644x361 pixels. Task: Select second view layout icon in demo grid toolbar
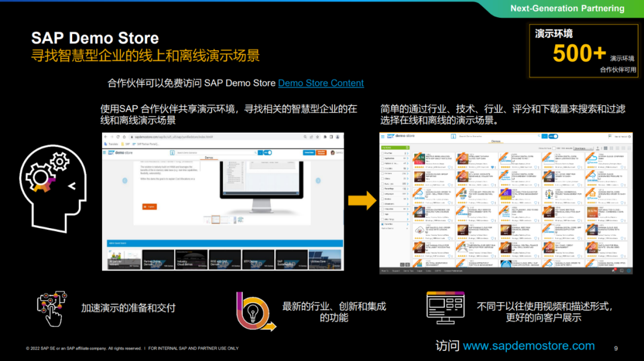click(x=612, y=148)
